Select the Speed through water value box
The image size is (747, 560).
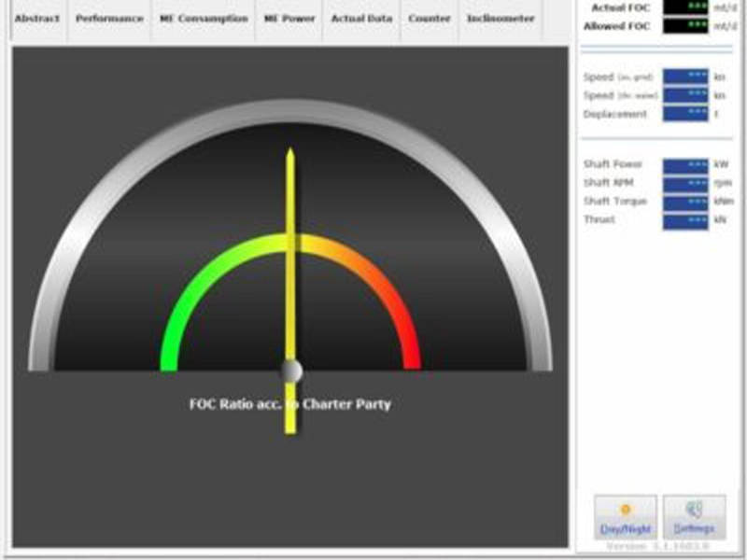tap(685, 95)
